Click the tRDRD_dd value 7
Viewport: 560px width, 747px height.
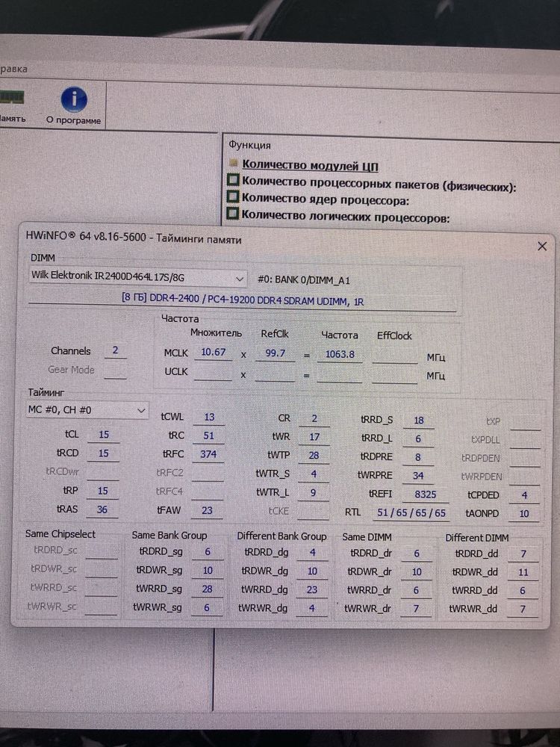coord(523,554)
